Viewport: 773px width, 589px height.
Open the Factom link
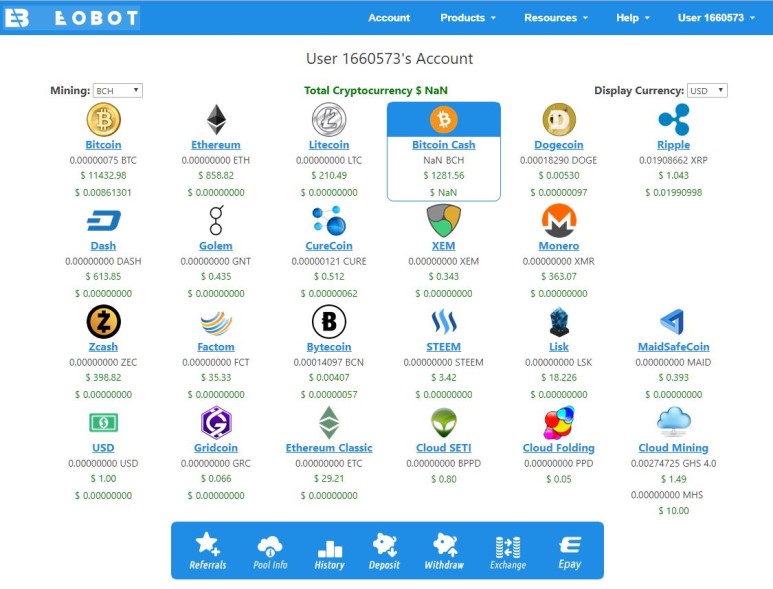pos(216,347)
